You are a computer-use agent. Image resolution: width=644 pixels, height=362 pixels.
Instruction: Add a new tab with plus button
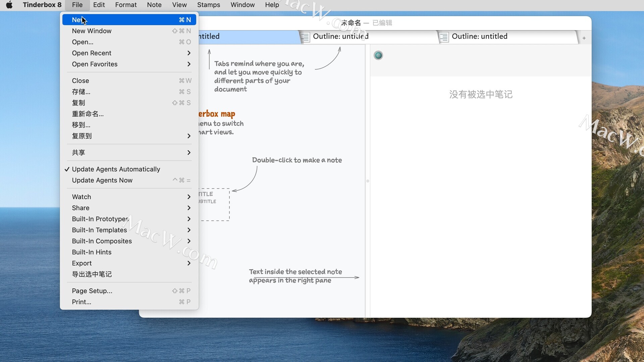pos(584,38)
